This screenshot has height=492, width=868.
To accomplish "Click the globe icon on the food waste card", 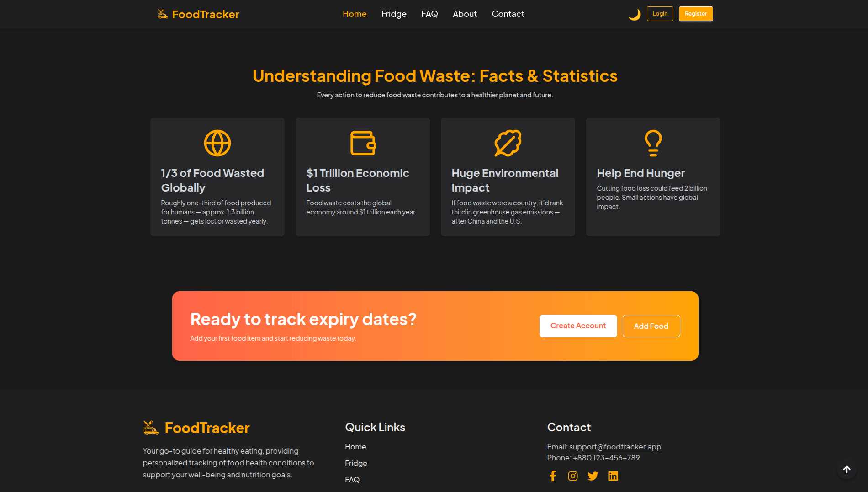I will tap(217, 142).
